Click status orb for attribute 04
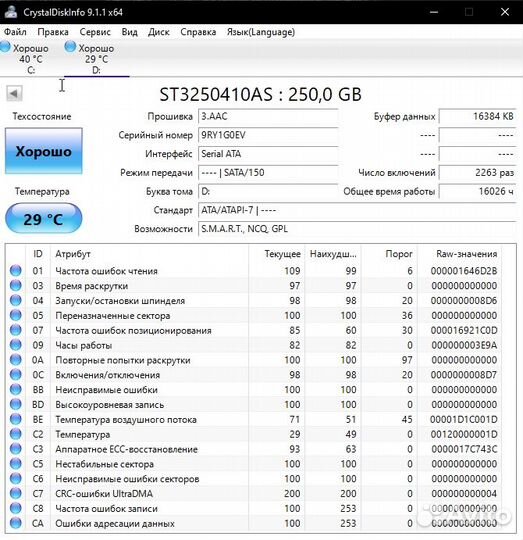Screen dimensions: 523x540 (x=15, y=300)
